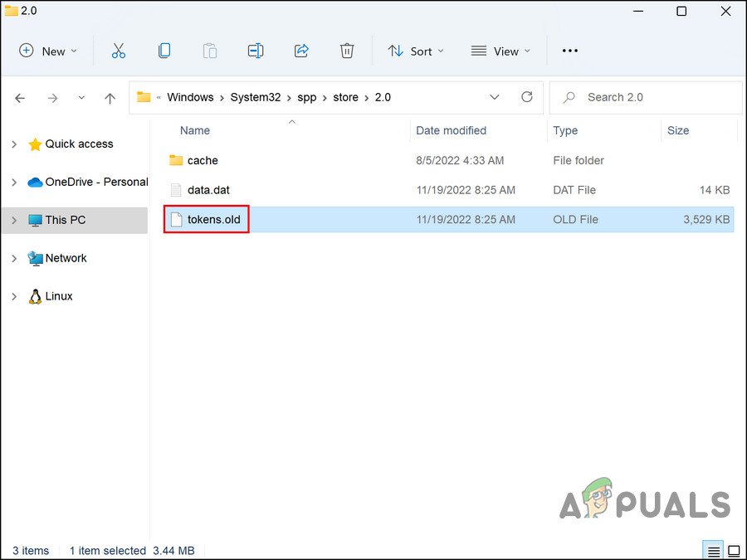Open the See more overflow menu
The image size is (747, 560).
(569, 51)
